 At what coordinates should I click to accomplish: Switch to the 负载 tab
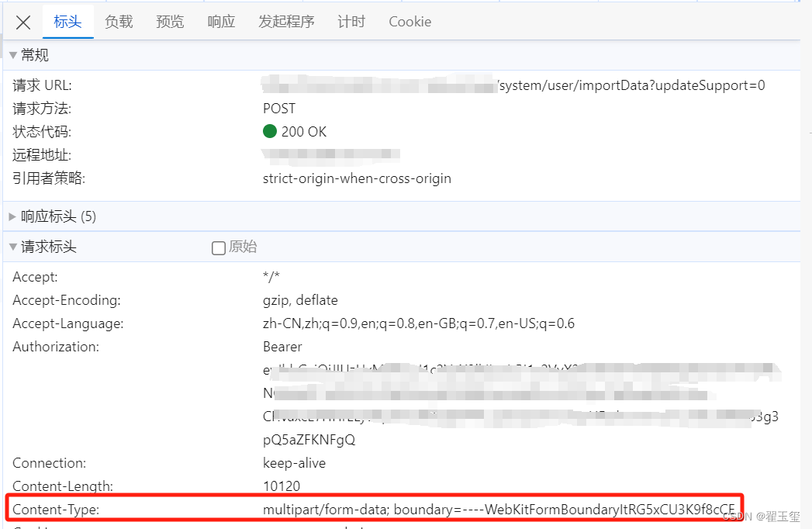[x=118, y=22]
